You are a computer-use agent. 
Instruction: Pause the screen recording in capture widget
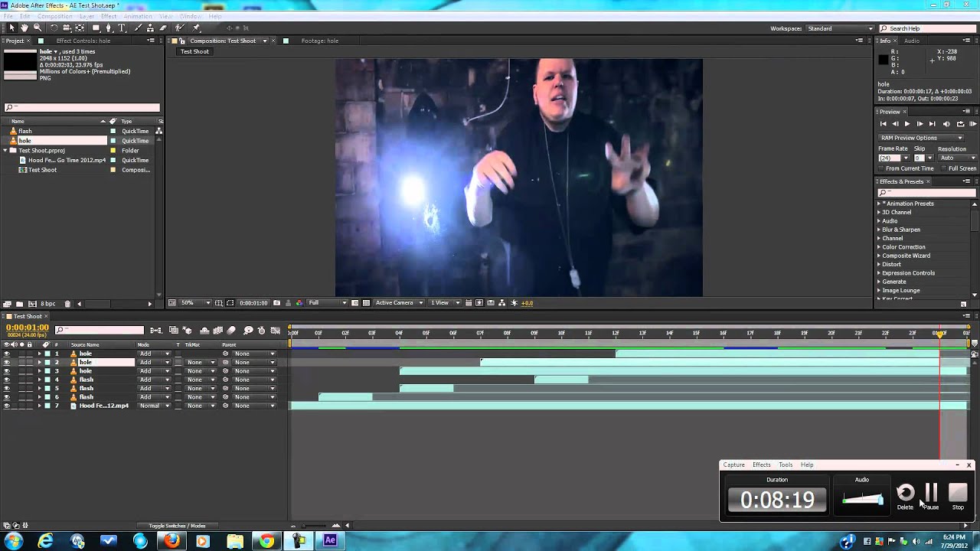click(931, 496)
